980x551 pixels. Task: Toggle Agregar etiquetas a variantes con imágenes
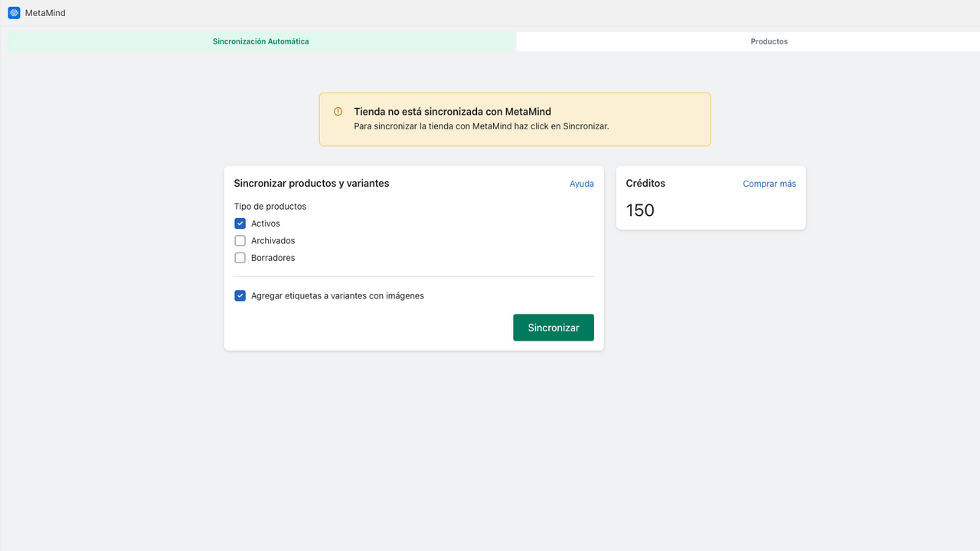[240, 295]
